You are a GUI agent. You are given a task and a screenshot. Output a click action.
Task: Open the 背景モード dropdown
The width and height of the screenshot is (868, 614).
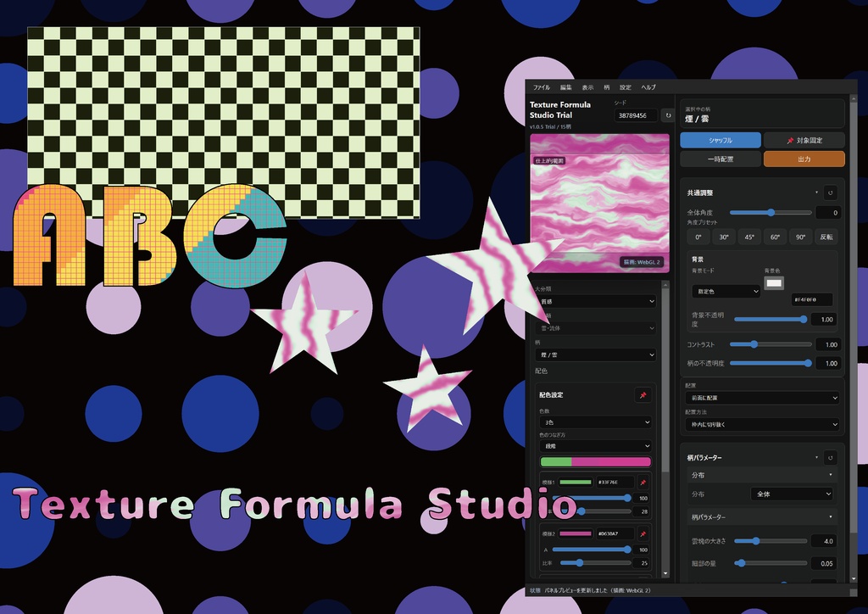pyautogui.click(x=726, y=291)
